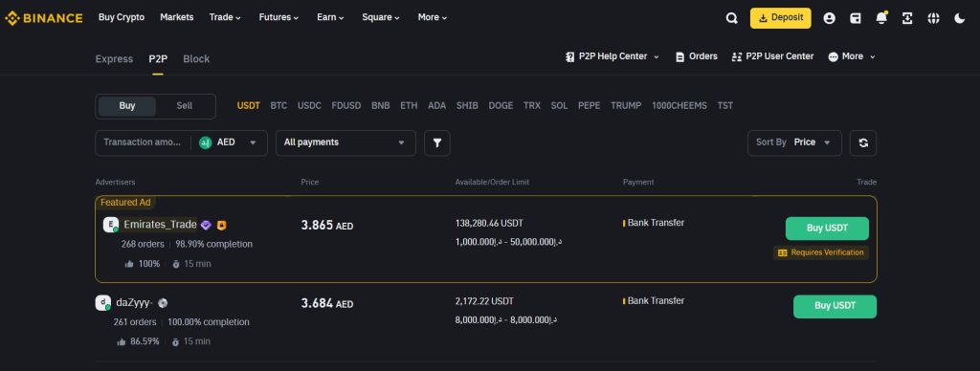Viewport: 980px width, 371px height.
Task: Focus the Transaction amount input field
Action: pos(143,142)
